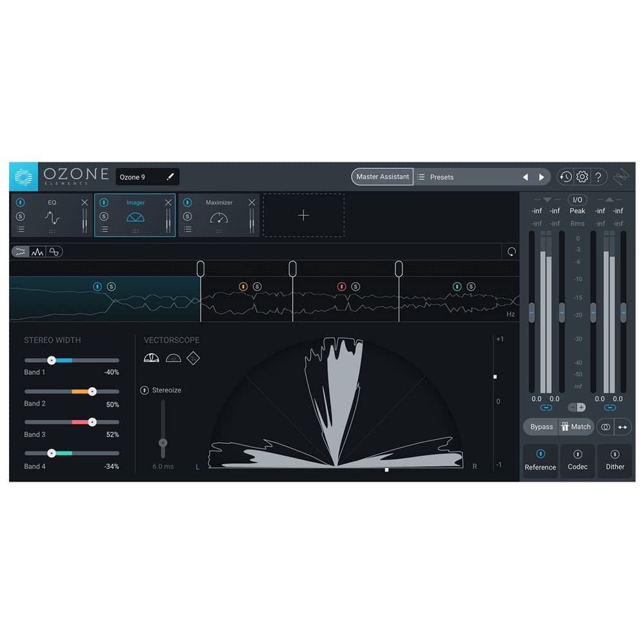Viewport: 644px width, 644px height.
Task: Select the Maximizer module gauge icon
Action: click(219, 218)
